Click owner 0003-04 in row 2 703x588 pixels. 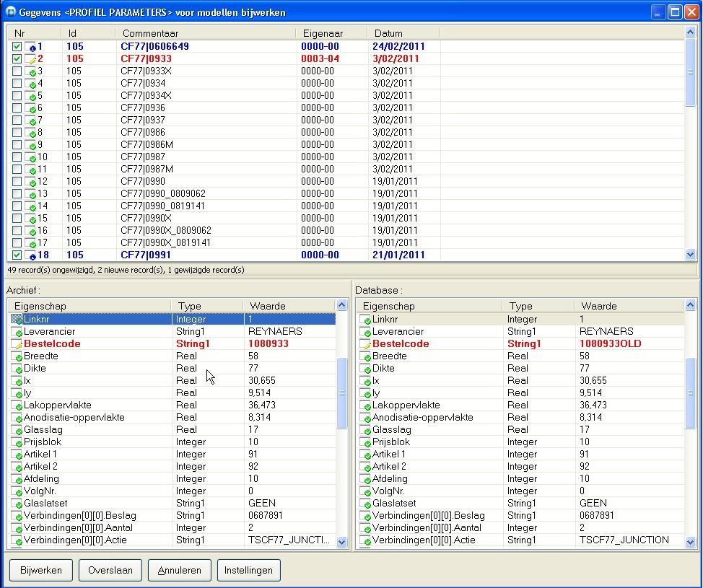320,58
